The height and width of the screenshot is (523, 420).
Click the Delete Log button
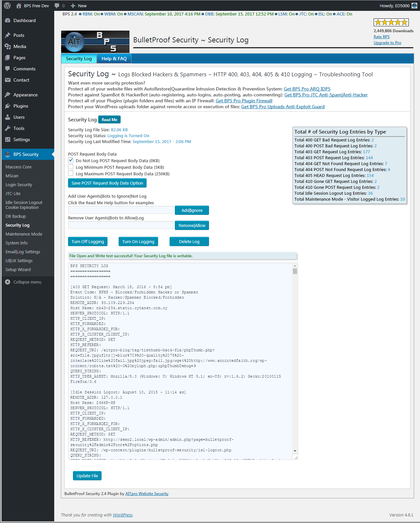(x=189, y=241)
